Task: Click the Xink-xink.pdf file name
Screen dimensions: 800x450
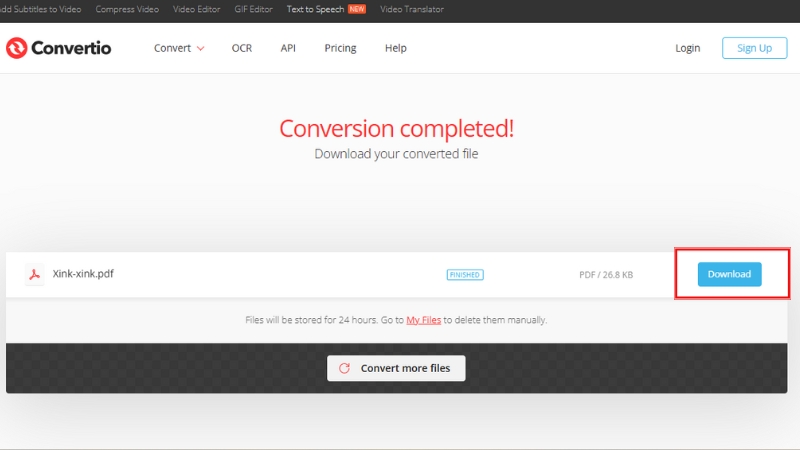Action: tap(83, 274)
